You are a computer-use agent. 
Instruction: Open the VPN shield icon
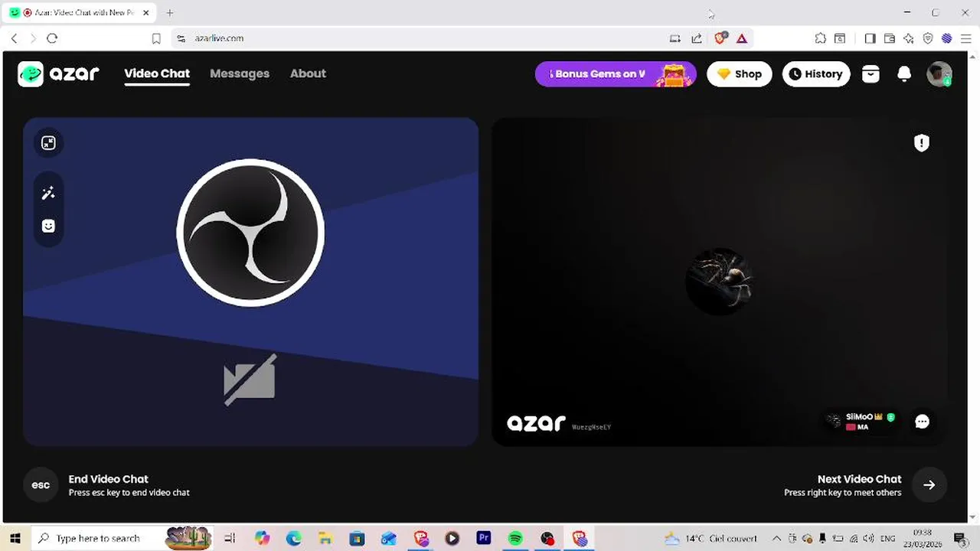(928, 38)
